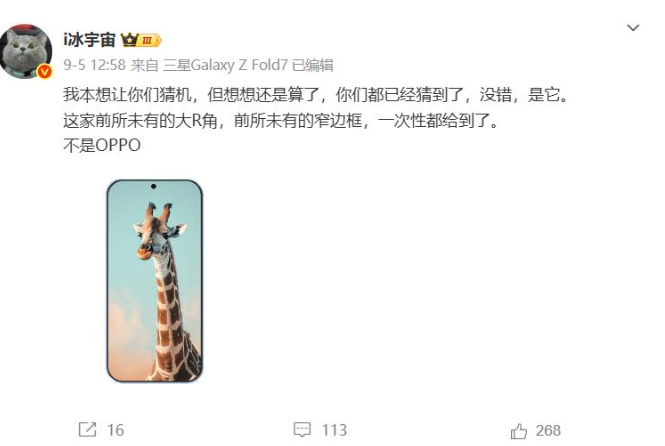The height and width of the screenshot is (446, 665).
Task: Click the 不是OPPO text line
Action: (102, 145)
